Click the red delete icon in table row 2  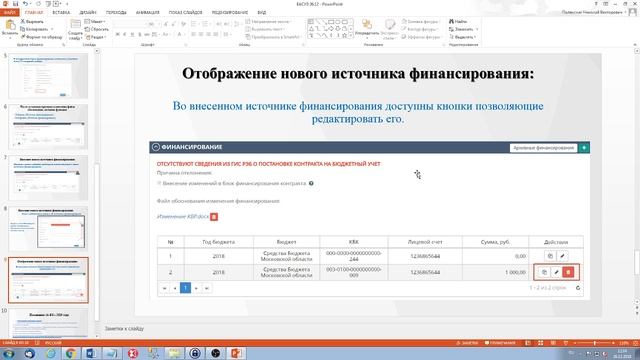[568, 272]
